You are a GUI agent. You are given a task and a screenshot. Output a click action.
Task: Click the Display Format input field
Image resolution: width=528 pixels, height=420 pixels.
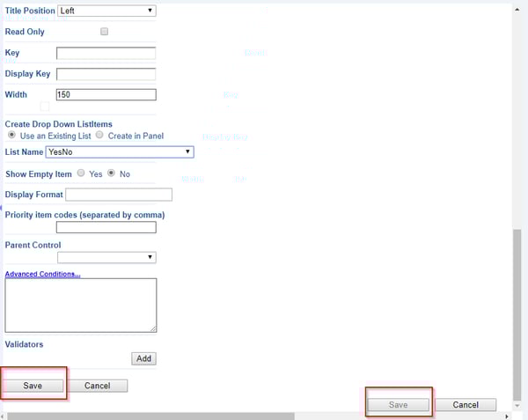click(x=119, y=195)
